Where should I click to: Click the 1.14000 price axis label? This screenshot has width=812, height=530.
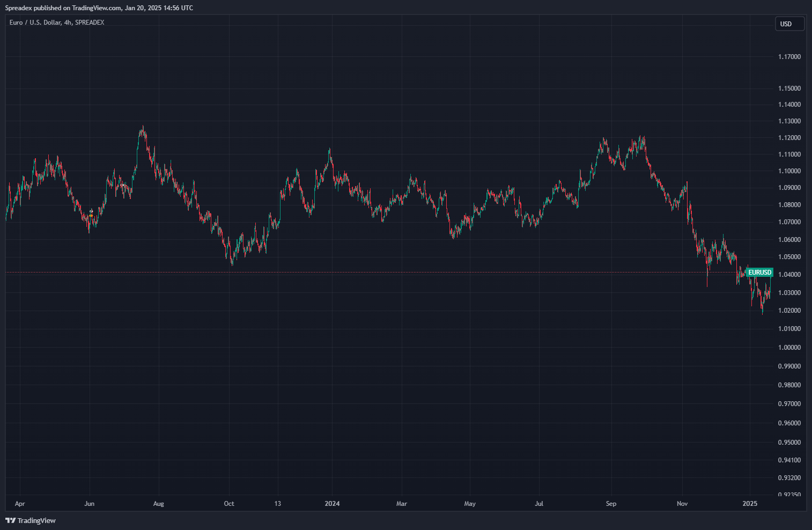coord(789,105)
